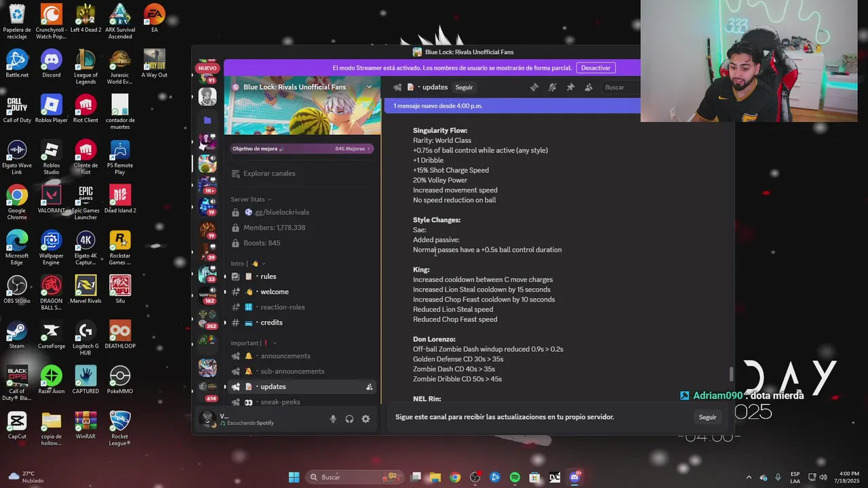Select the server with 182 badge
Image resolution: width=868 pixels, height=488 pixels.
point(208,296)
